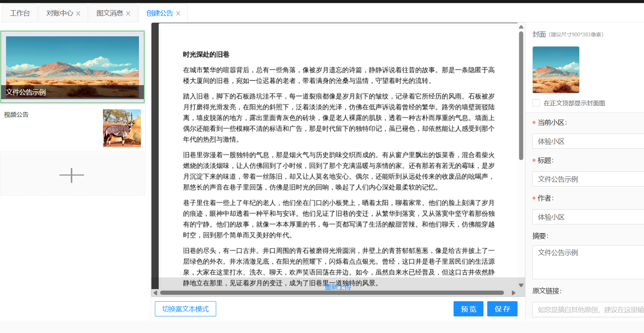The height and width of the screenshot is (333, 644).
Task: Switch to the 工作台 tab
Action: pos(20,13)
